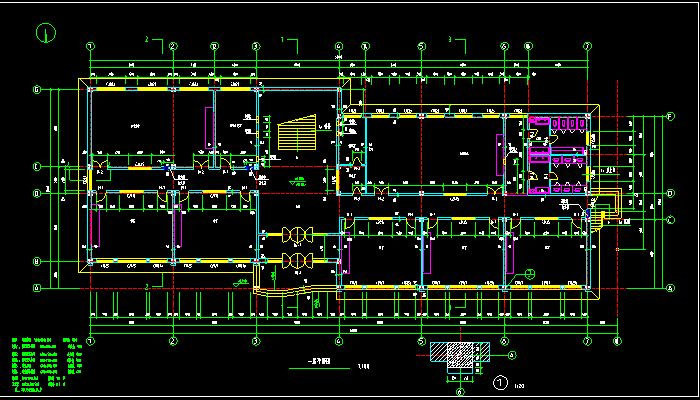Image resolution: width=700 pixels, height=400 pixels.
Task: Select the curved exterior steps at right end
Action: (602, 215)
